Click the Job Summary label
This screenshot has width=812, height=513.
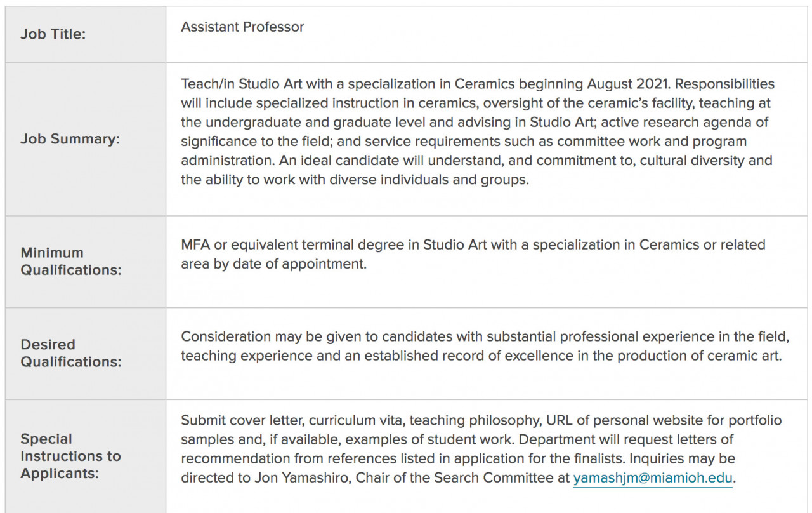[70, 139]
